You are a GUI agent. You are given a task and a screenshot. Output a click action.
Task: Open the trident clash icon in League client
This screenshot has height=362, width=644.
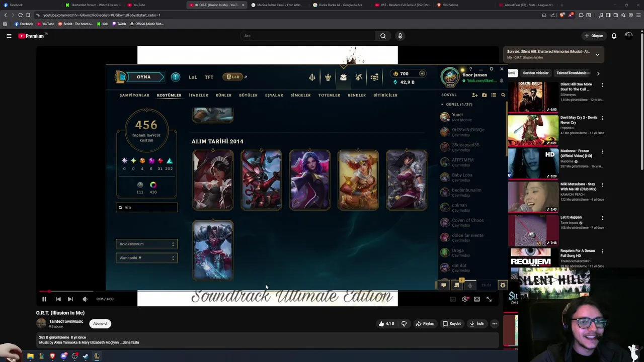point(312,77)
